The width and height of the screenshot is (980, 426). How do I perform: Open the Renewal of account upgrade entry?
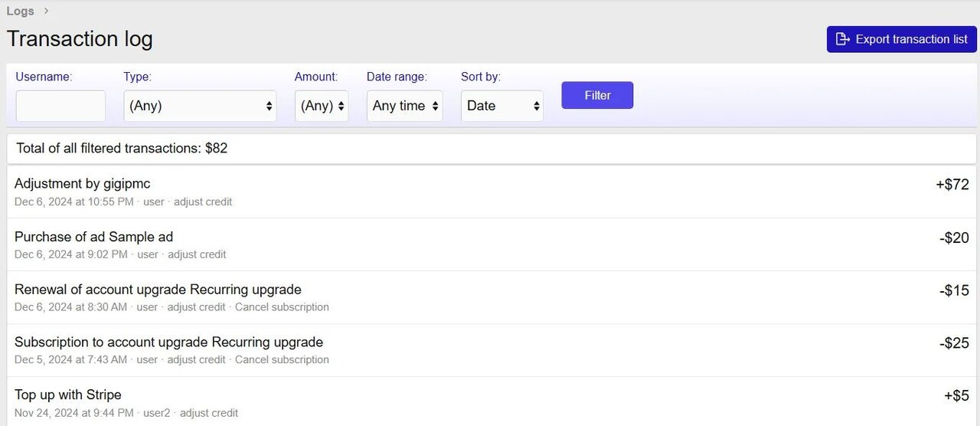click(158, 290)
